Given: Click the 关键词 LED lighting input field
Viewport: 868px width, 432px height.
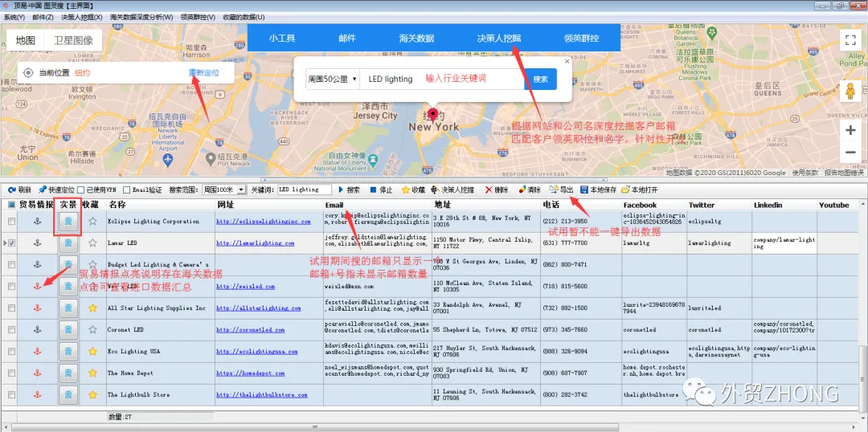Looking at the screenshot, I should (x=304, y=190).
